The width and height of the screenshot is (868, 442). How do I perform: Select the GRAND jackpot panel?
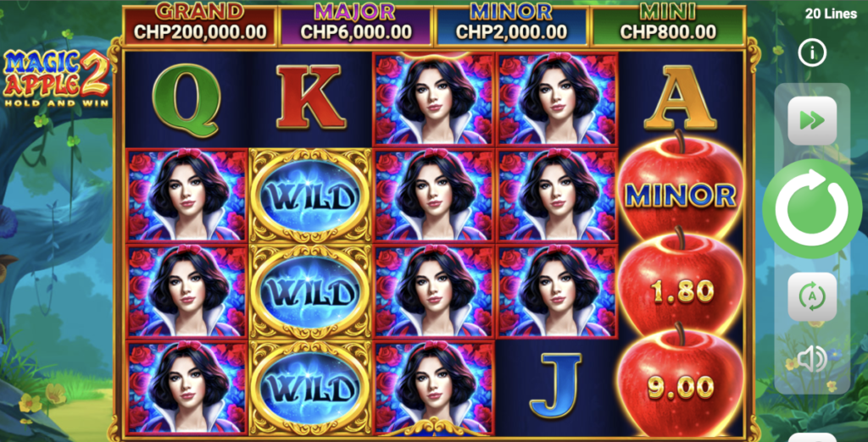tap(200, 25)
